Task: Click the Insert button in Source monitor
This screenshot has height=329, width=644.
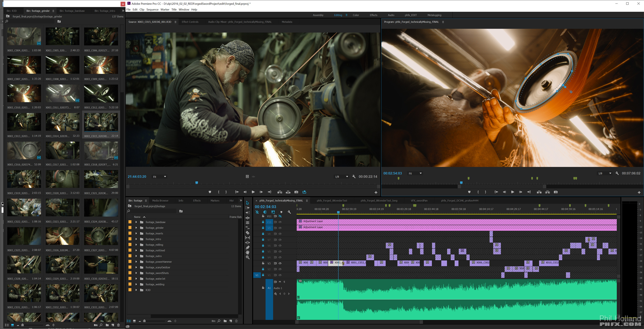Action: click(x=280, y=192)
